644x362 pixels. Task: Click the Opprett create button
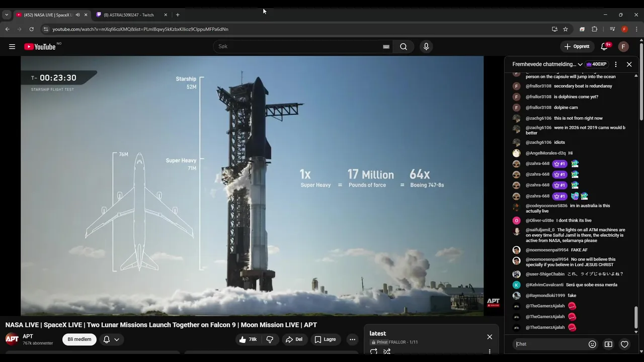pos(577,47)
